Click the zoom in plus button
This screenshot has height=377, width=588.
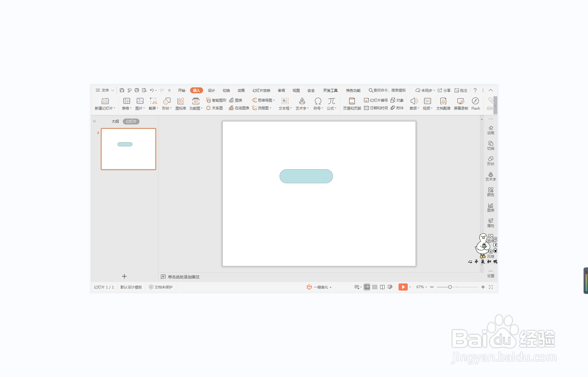(483, 287)
